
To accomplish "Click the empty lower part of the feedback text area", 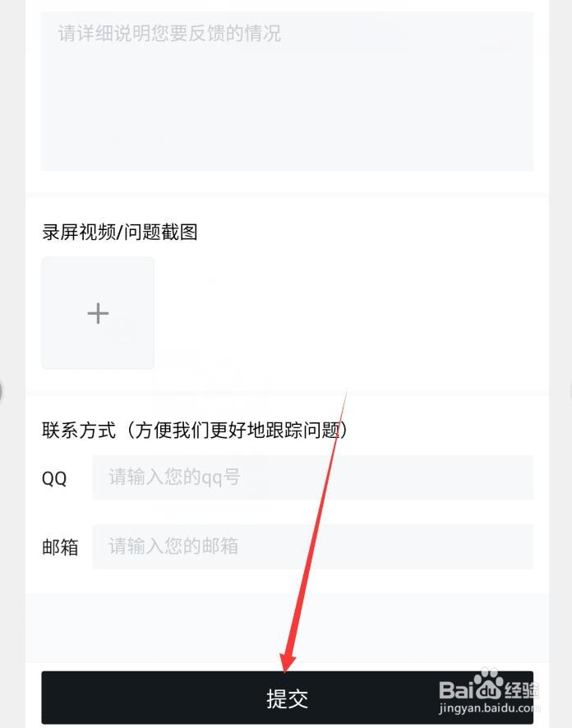I will point(288,135).
